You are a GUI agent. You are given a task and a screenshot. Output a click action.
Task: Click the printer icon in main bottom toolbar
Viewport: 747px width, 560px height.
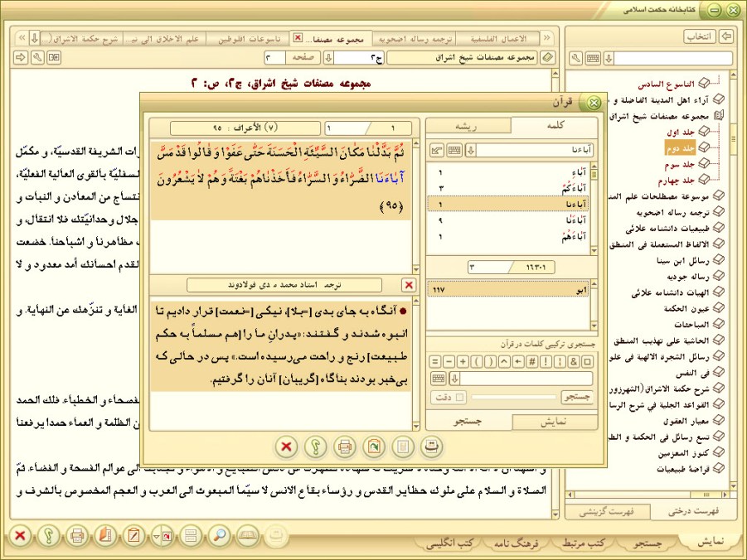pyautogui.click(x=77, y=536)
